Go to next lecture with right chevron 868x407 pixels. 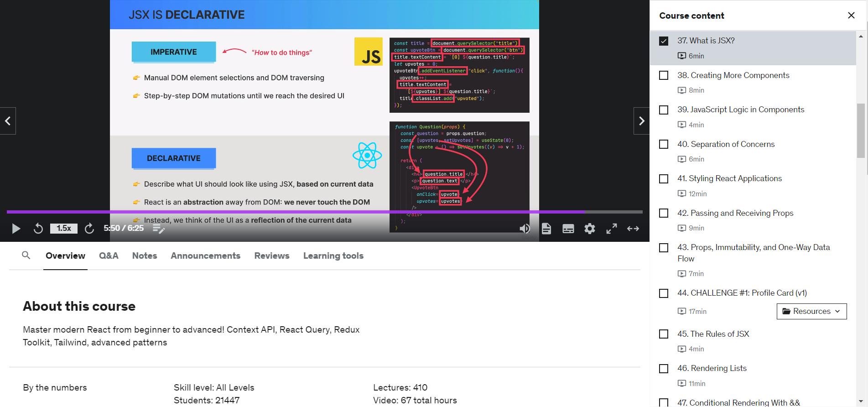641,121
